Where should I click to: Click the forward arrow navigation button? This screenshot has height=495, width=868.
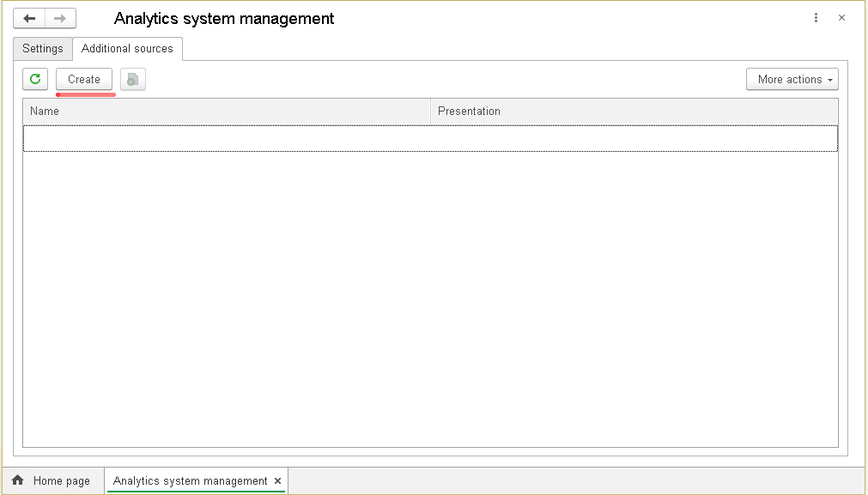60,18
